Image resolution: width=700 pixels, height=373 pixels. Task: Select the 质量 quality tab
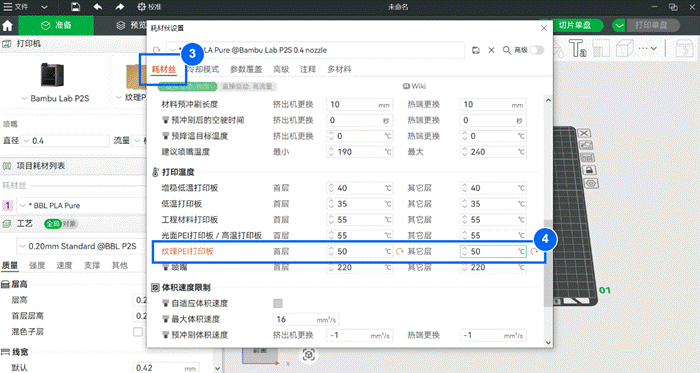(x=10, y=265)
